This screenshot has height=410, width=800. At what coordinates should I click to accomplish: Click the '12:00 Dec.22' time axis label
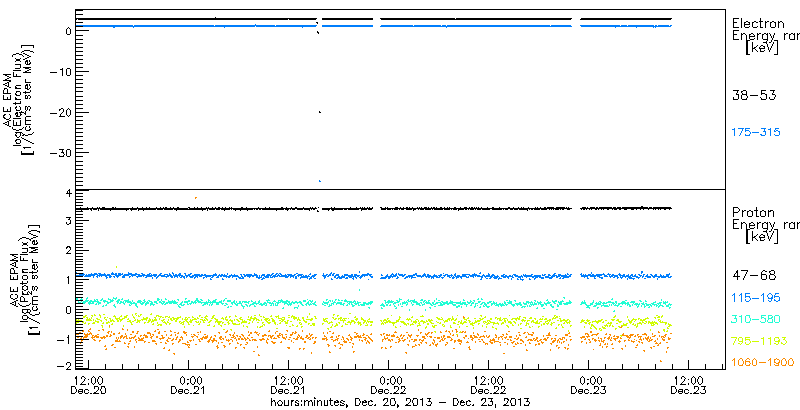tap(489, 385)
